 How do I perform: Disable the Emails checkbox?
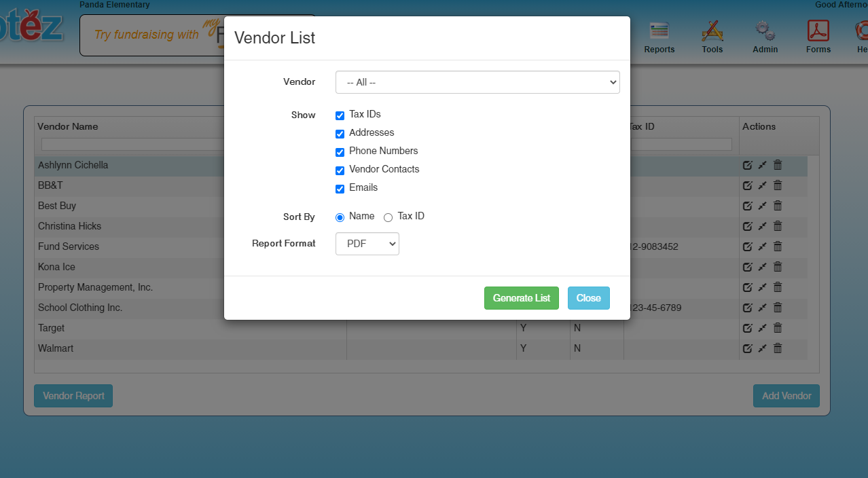340,189
